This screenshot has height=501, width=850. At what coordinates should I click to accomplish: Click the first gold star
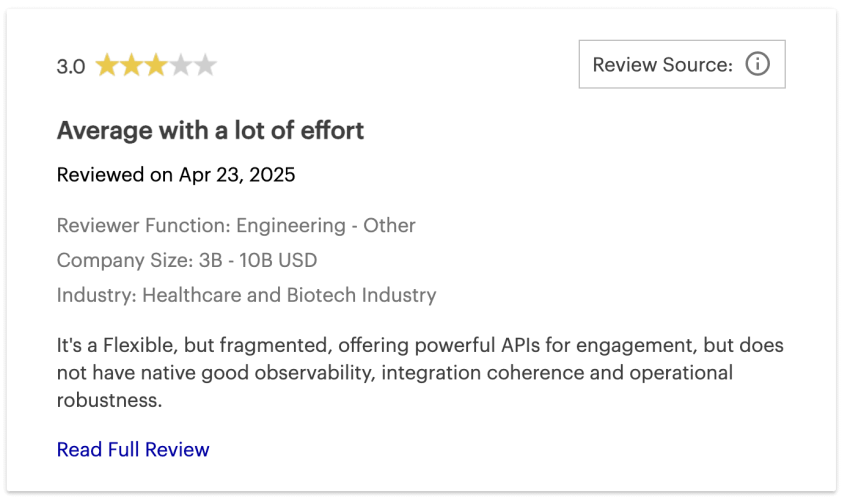(107, 66)
